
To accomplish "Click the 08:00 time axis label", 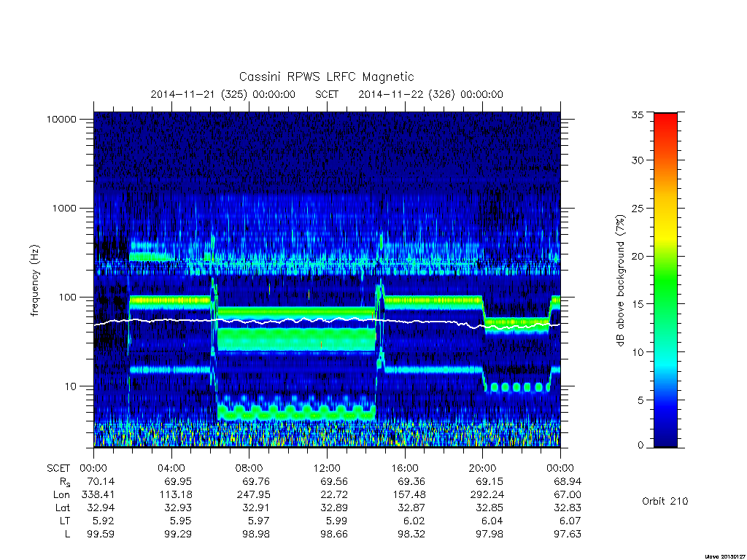I will click(x=249, y=468).
